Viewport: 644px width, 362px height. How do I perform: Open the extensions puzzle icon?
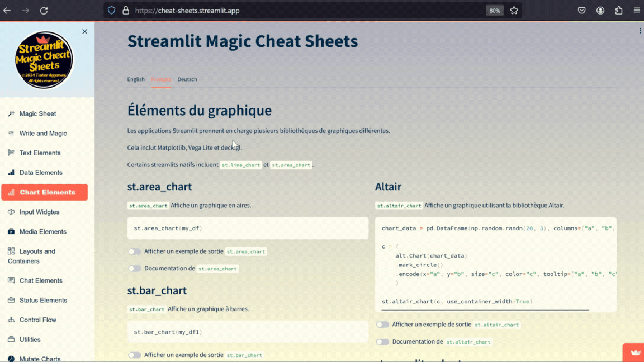tap(619, 11)
